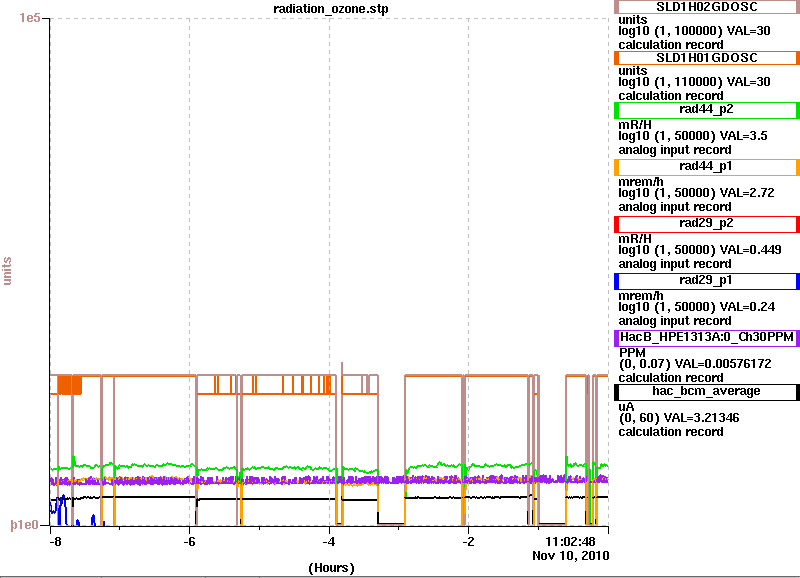Screen dimensions: 800x578
Task: Click the radiation_ozone.stp plot title
Action: (331, 9)
